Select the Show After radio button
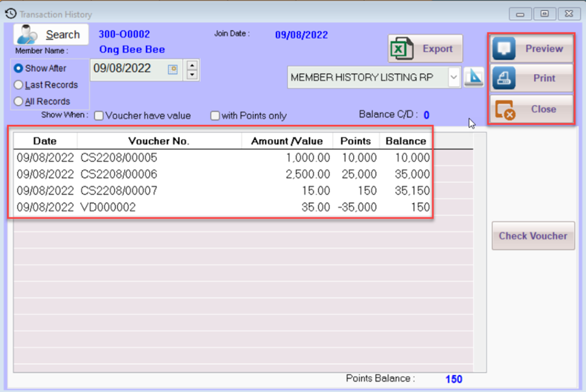This screenshot has height=392, width=586. pyautogui.click(x=19, y=68)
